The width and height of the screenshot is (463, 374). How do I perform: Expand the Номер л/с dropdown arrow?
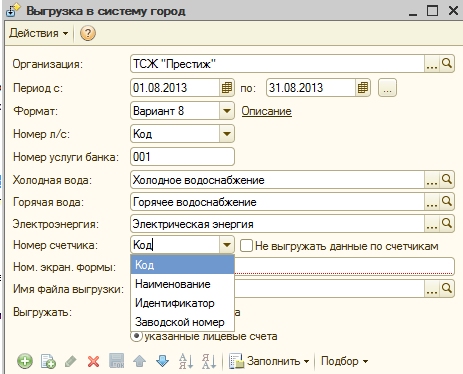pos(227,134)
